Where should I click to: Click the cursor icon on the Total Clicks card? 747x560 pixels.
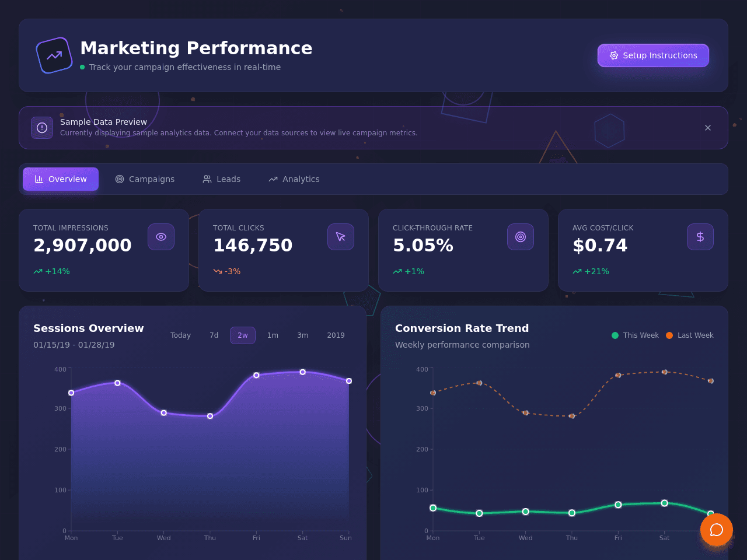[x=341, y=237]
